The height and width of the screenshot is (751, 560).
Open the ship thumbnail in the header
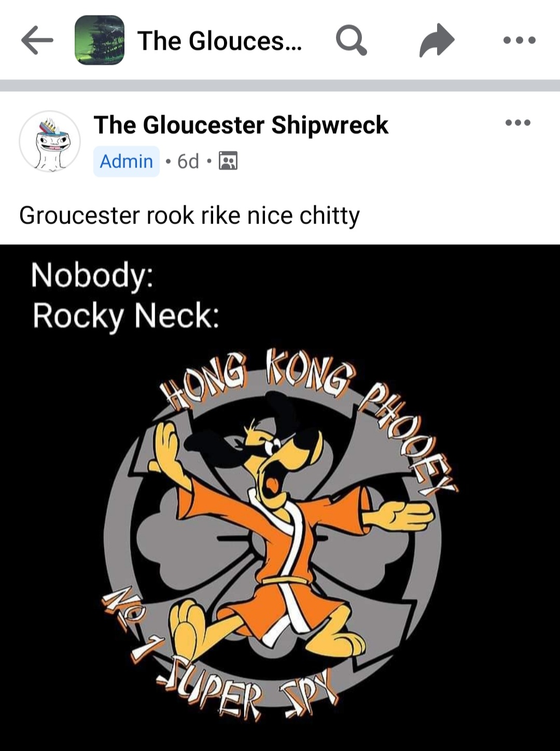pyautogui.click(x=100, y=40)
